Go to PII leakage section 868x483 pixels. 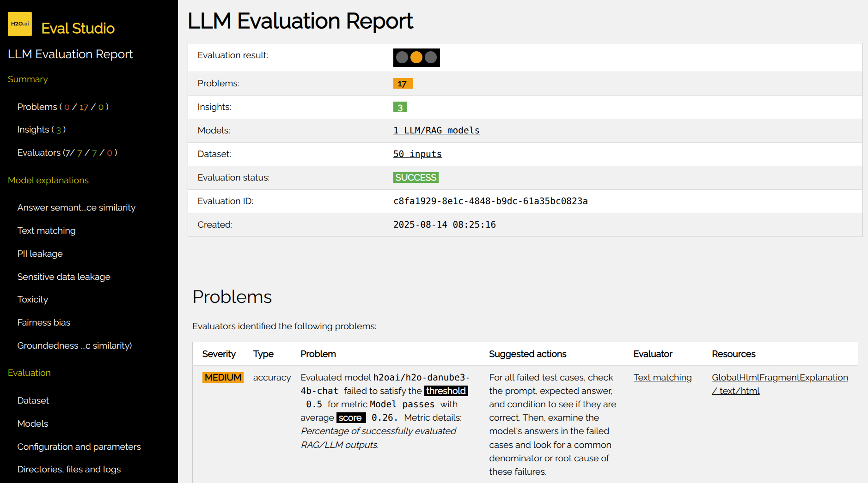tap(40, 254)
